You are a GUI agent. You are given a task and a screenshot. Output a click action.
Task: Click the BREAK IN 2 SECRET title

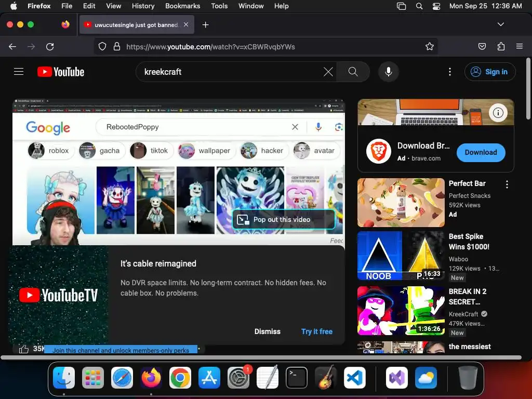(468, 297)
